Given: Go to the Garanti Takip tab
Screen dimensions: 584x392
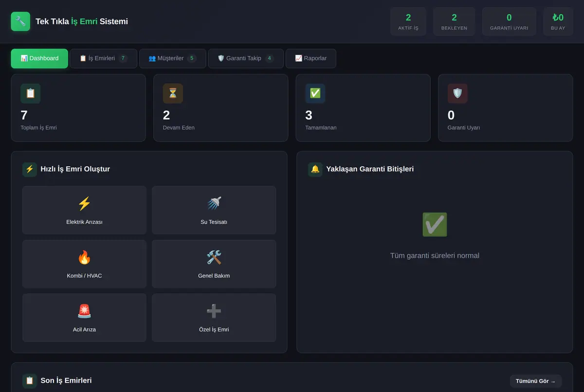Looking at the screenshot, I should click(246, 58).
